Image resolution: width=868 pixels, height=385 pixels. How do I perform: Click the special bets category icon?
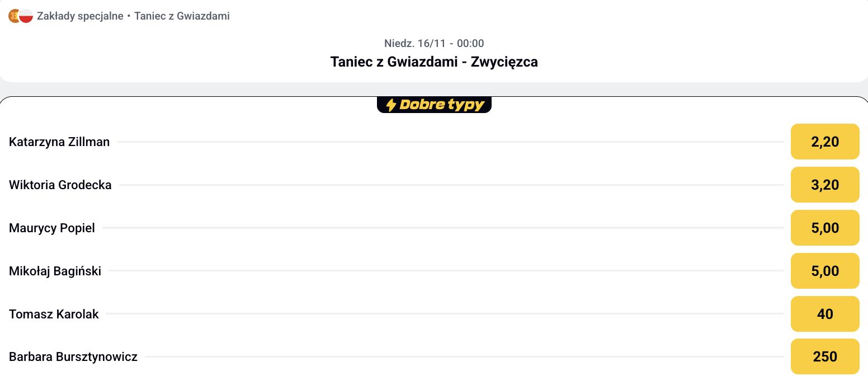(x=13, y=16)
